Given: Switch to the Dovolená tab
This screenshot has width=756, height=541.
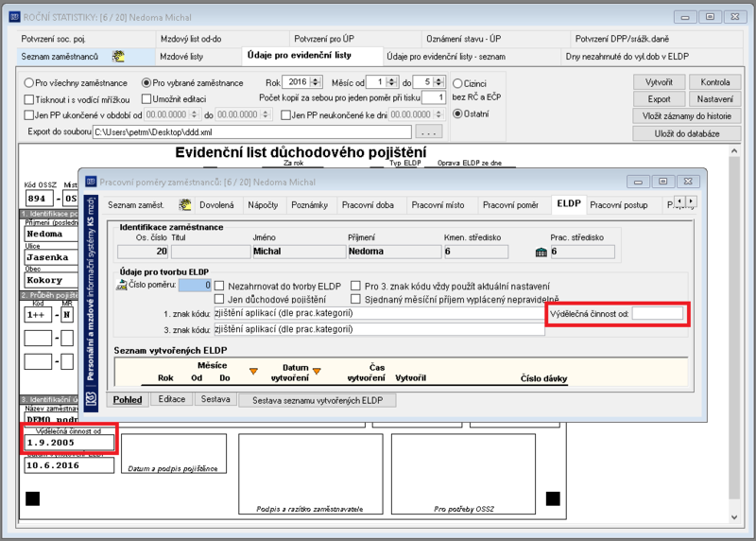Looking at the screenshot, I should pyautogui.click(x=216, y=205).
